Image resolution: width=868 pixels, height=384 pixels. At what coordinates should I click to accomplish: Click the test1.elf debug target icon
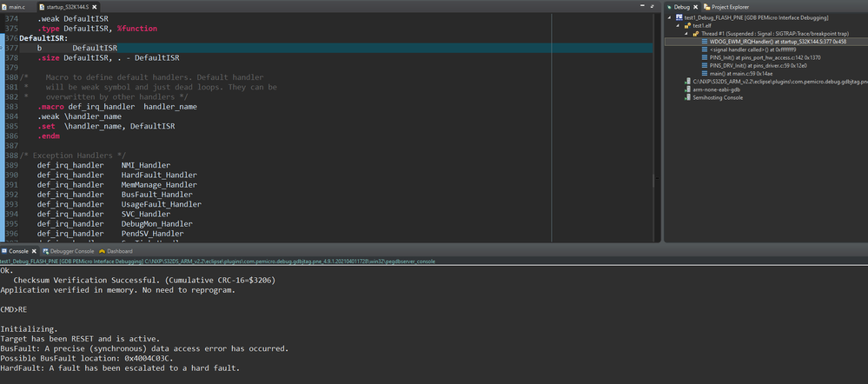686,25
